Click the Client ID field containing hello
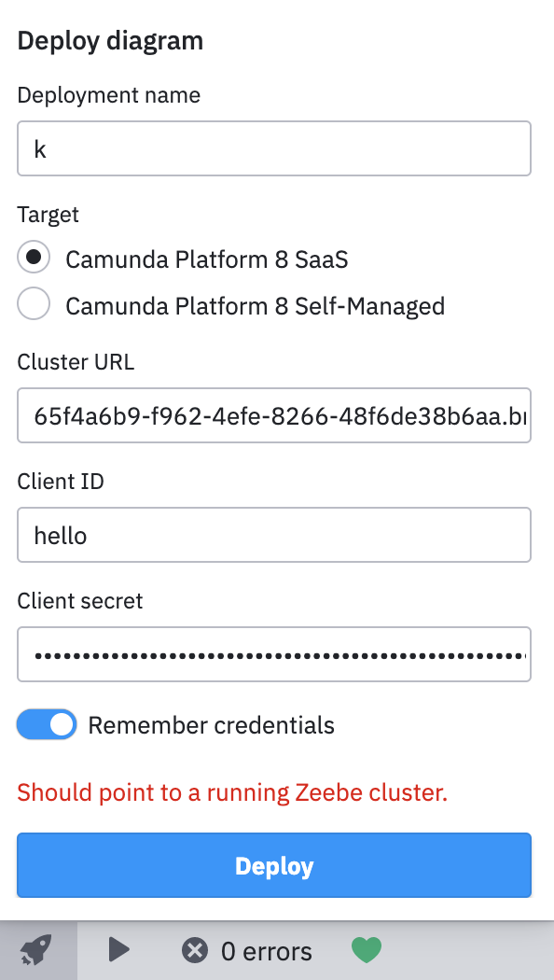Viewport: 554px width, 980px height. point(273,535)
